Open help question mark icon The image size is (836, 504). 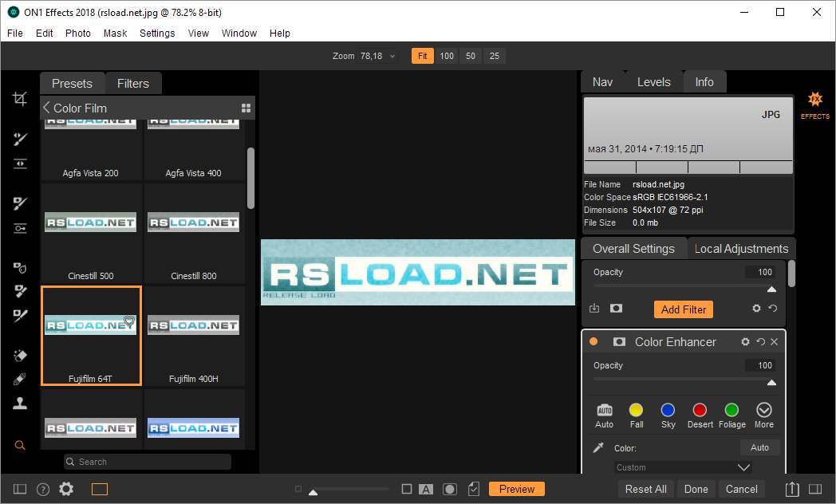point(43,489)
